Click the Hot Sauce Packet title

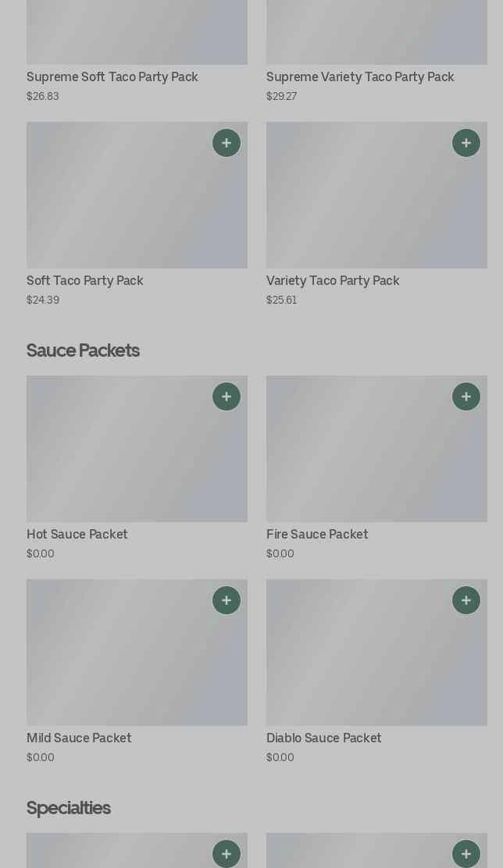coord(77,535)
